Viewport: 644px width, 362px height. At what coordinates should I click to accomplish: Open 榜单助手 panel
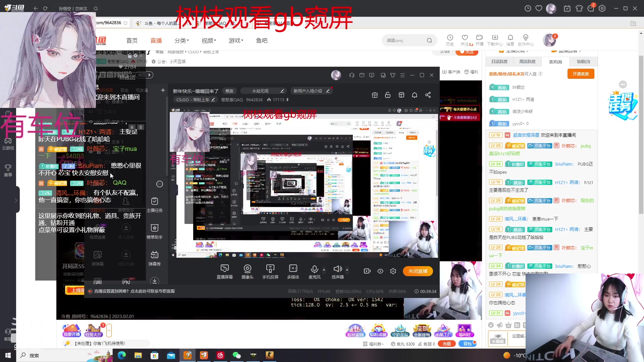154,232
